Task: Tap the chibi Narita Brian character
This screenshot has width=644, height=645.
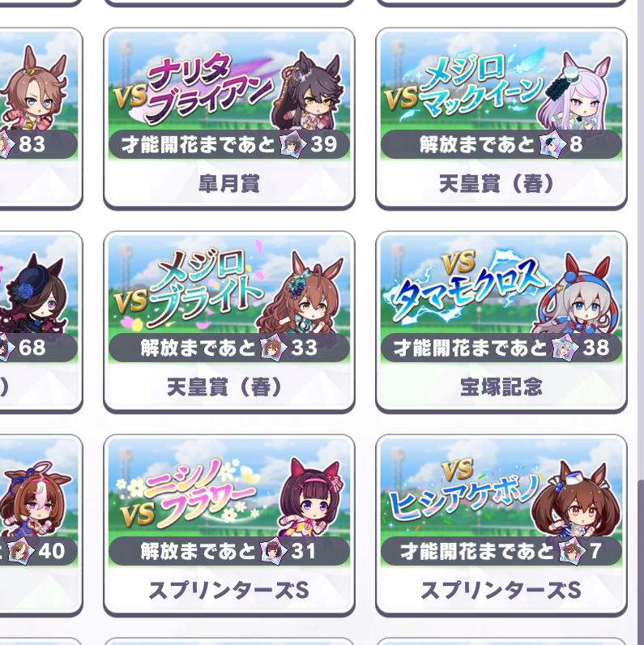Action: [306, 92]
